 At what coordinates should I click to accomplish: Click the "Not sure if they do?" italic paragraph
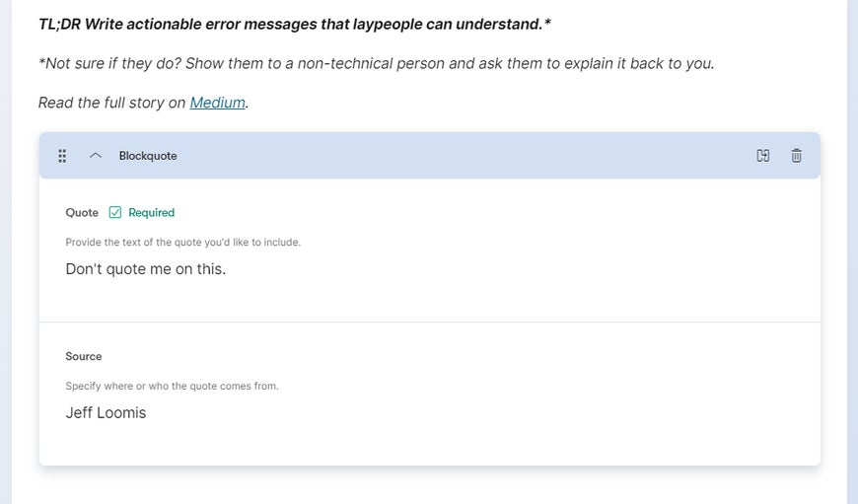[376, 63]
